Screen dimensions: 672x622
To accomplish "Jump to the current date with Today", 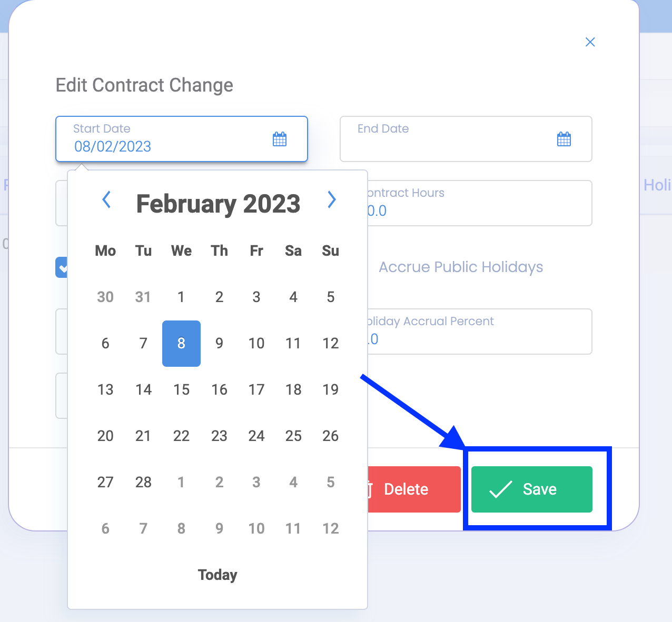I will coord(218,575).
